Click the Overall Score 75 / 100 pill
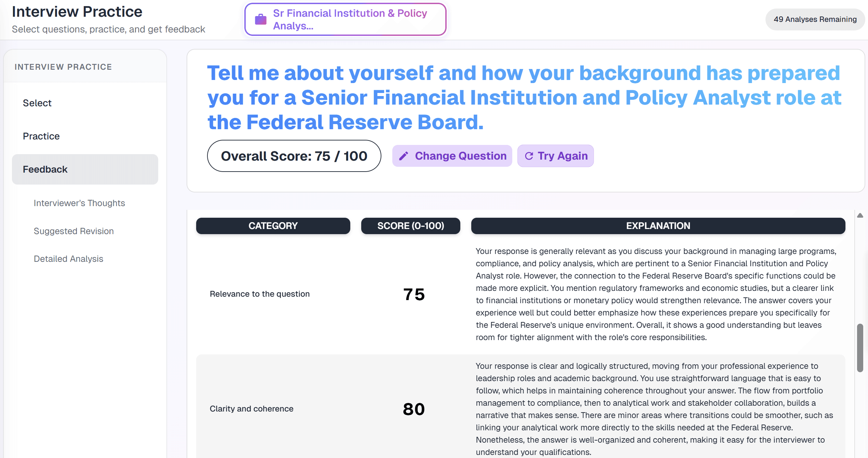The height and width of the screenshot is (458, 868). 294,156
